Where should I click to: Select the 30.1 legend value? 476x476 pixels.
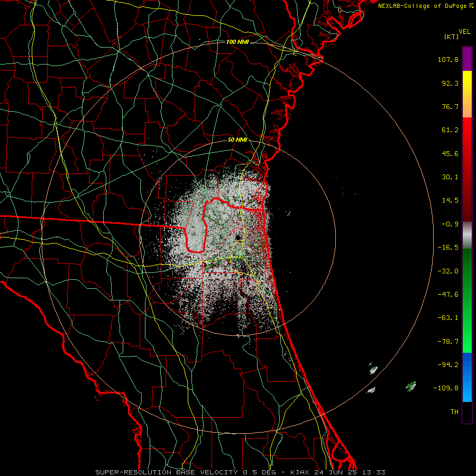[450, 177]
